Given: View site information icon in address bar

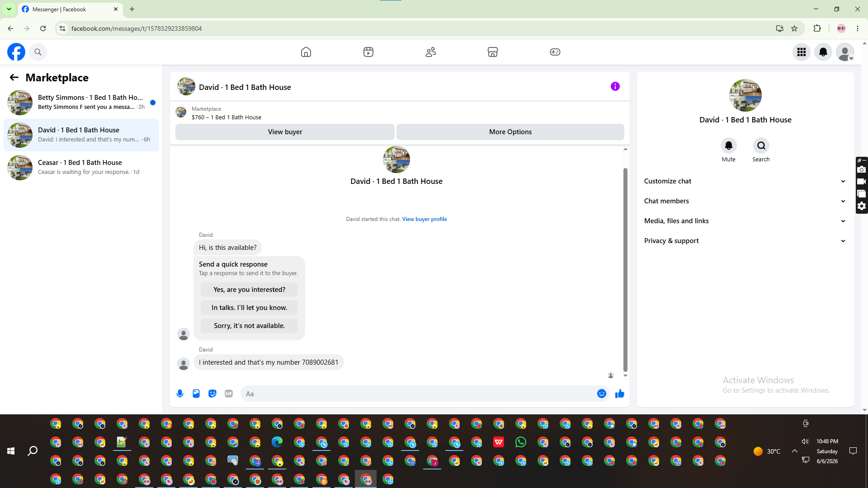Looking at the screenshot, I should tap(62, 28).
